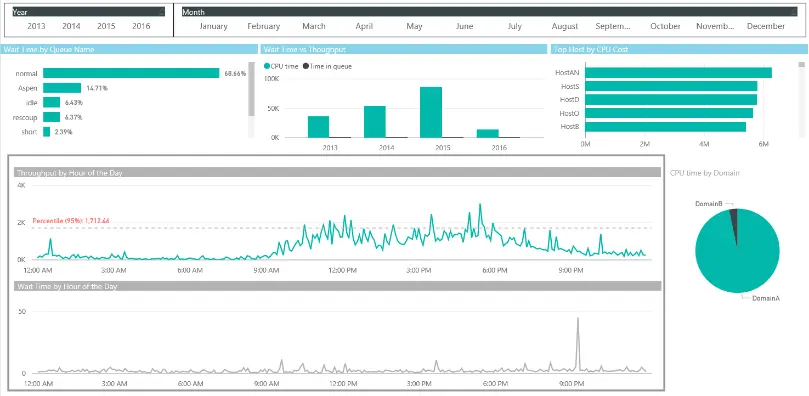The width and height of the screenshot is (809, 396).
Task: Pick June in the Month slicer
Action: (x=464, y=26)
